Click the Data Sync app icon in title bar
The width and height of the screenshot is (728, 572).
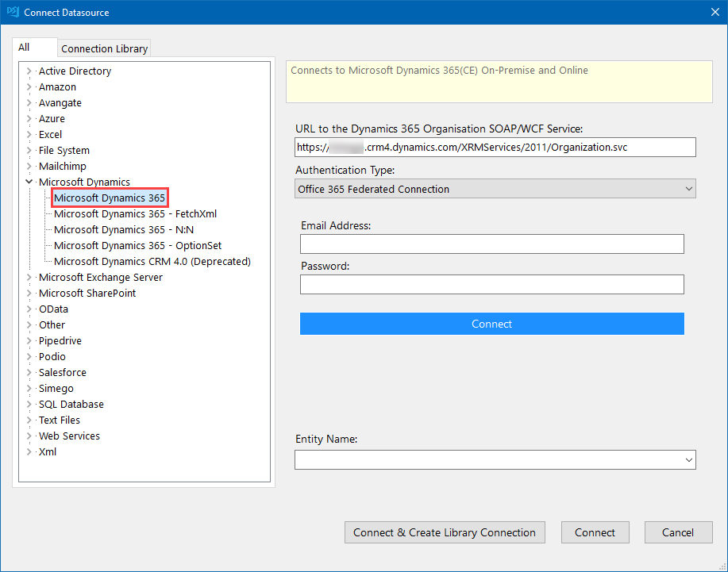point(13,12)
